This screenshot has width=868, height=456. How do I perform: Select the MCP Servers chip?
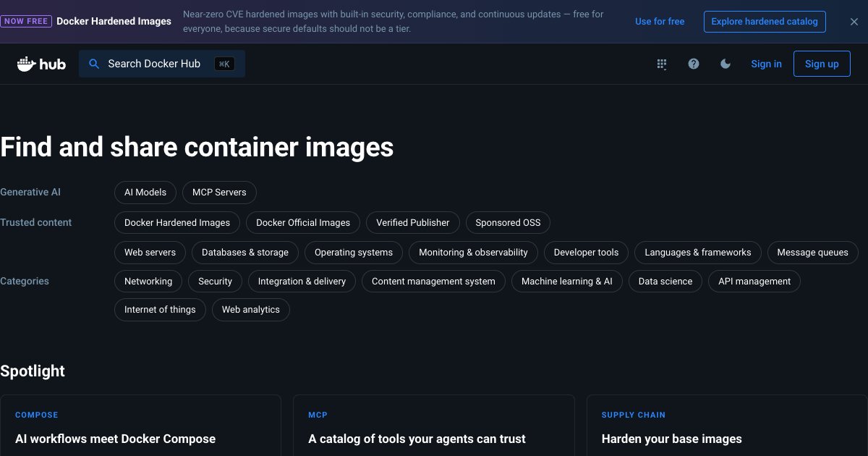point(219,193)
